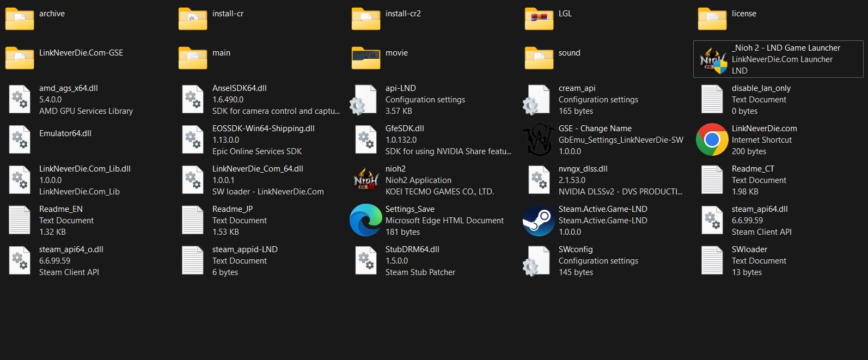
Task: Click the LinkNeverDie.com Chrome shortcut icon
Action: (712, 140)
